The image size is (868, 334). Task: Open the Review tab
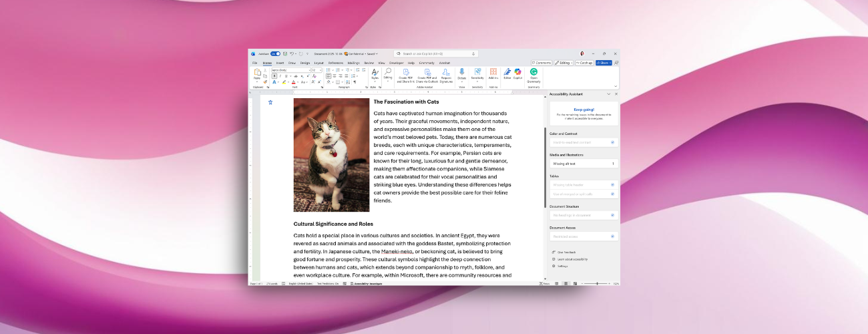click(369, 63)
